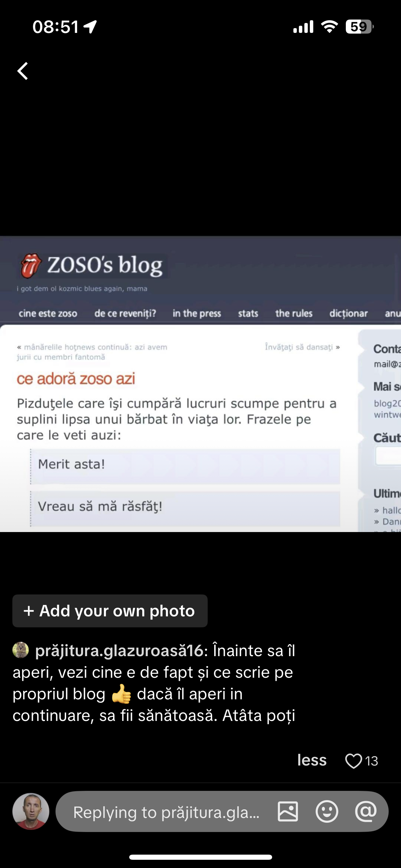The height and width of the screenshot is (868, 401).
Task: Tap your profile avatar beside reply box
Action: 31,811
